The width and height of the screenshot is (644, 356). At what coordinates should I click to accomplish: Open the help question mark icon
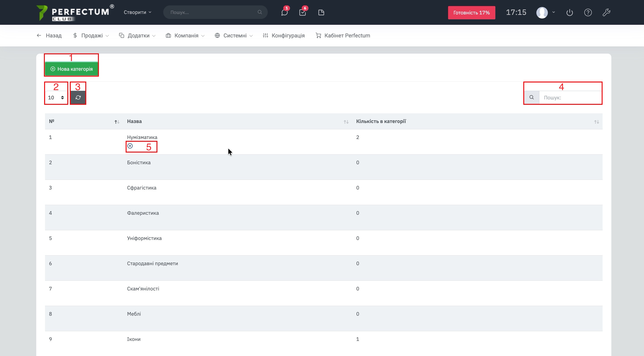pos(588,13)
